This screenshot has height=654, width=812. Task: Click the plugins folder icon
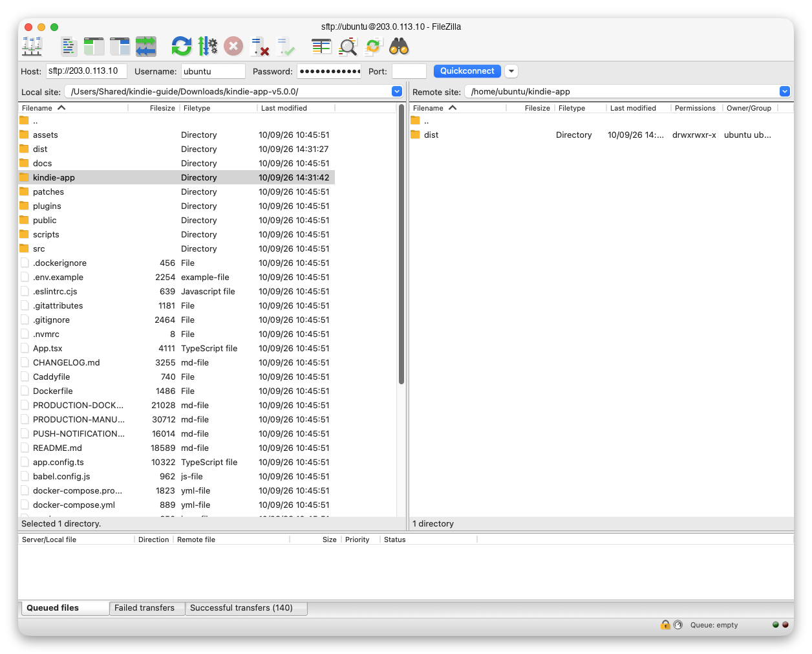pyautogui.click(x=25, y=206)
